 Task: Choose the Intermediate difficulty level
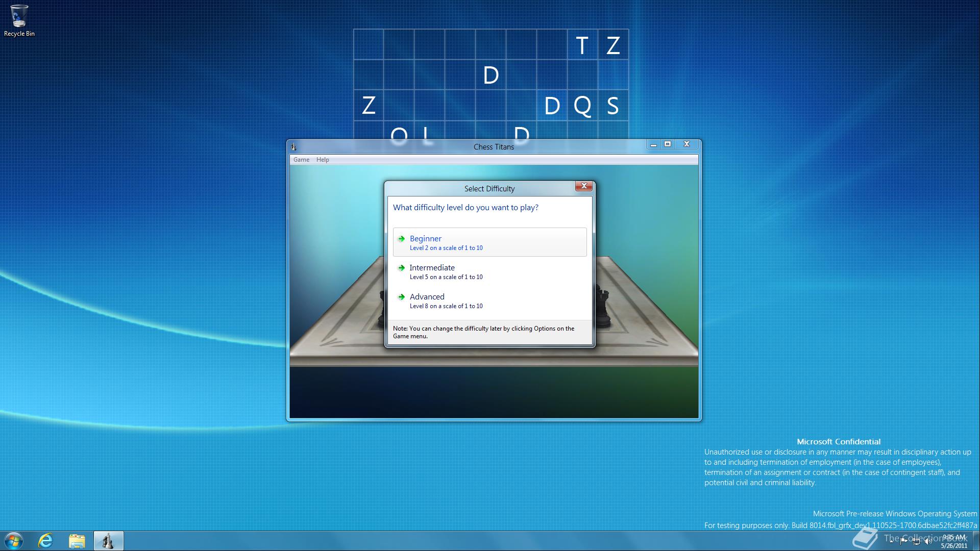(489, 271)
